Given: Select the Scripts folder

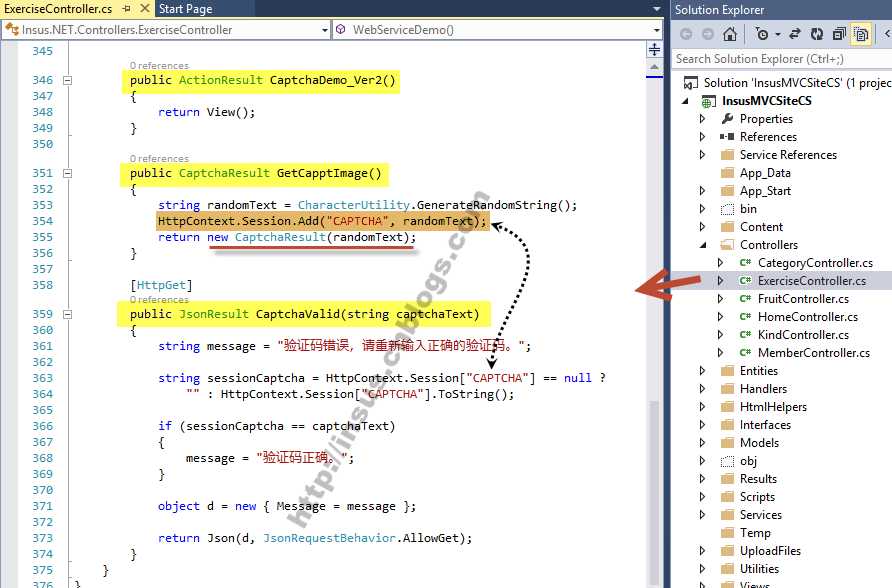Looking at the screenshot, I should (x=757, y=497).
